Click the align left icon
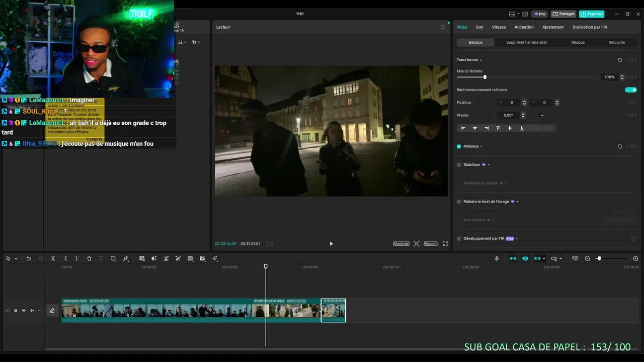The image size is (644, 362). tap(463, 128)
